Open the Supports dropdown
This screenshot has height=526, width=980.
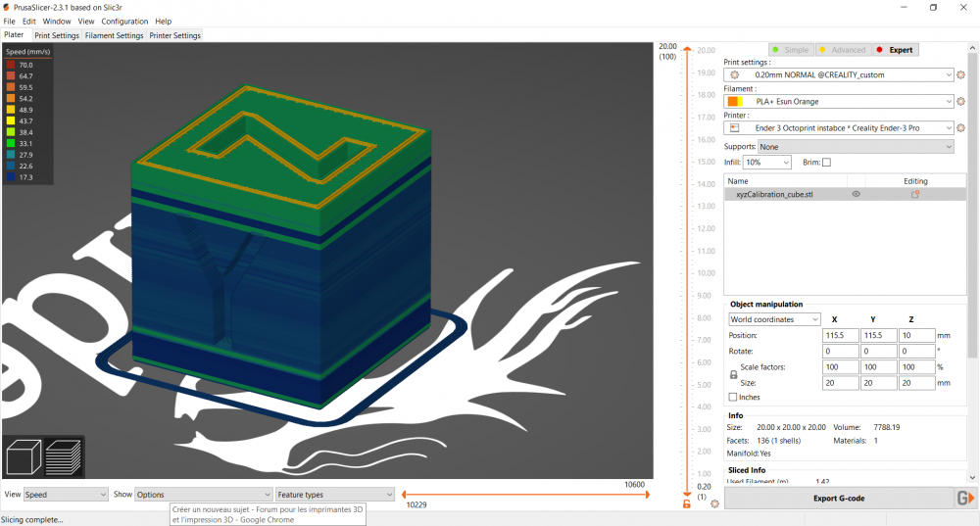856,147
